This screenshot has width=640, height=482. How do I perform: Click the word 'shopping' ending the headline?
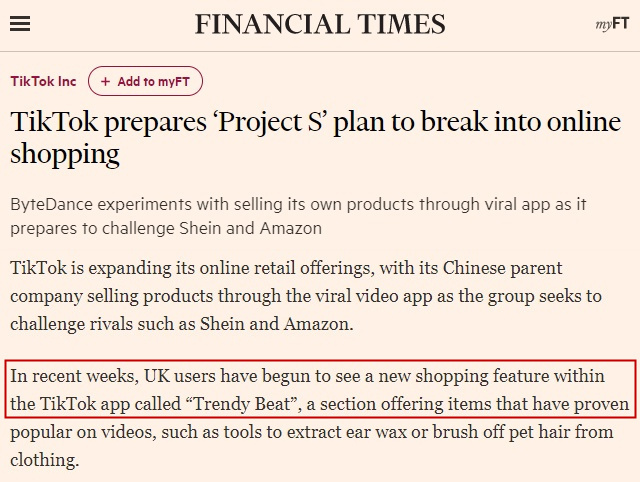[65, 154]
